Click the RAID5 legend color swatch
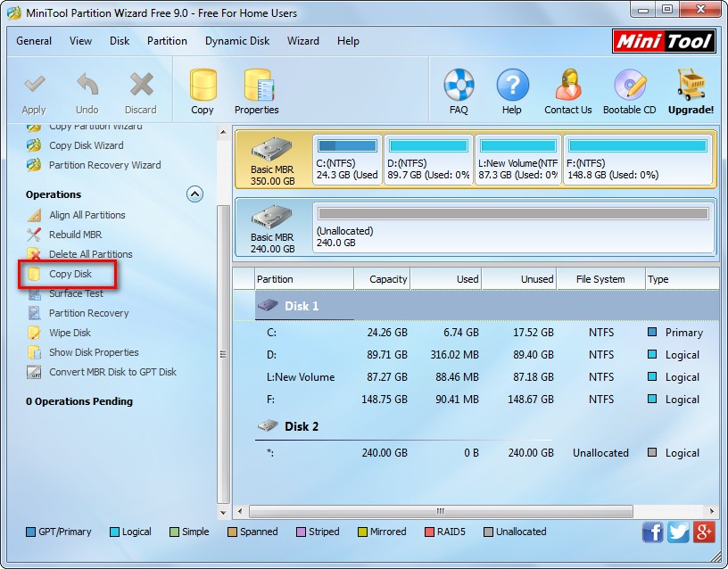Viewport: 728px width, 569px height. pyautogui.click(x=429, y=532)
